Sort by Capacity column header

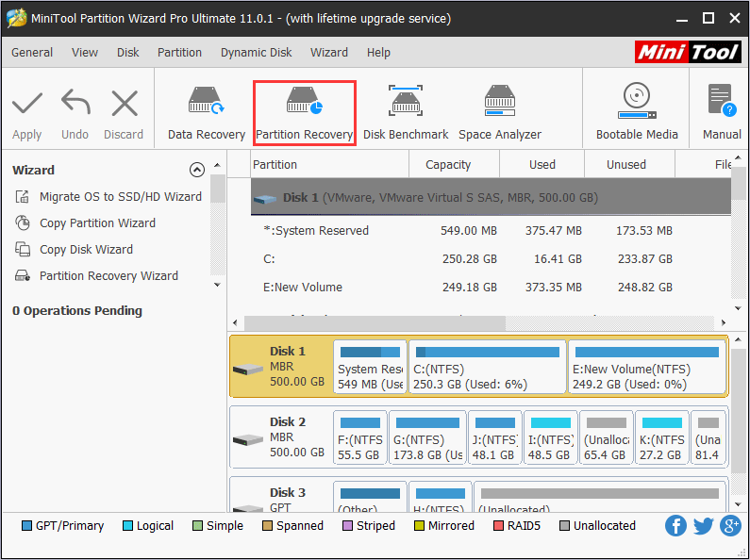pyautogui.click(x=455, y=164)
